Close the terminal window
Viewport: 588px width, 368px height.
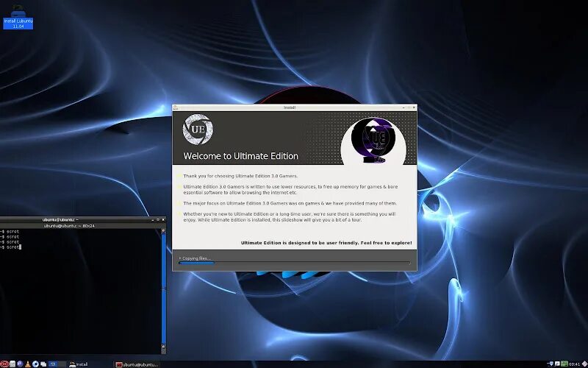[163, 219]
